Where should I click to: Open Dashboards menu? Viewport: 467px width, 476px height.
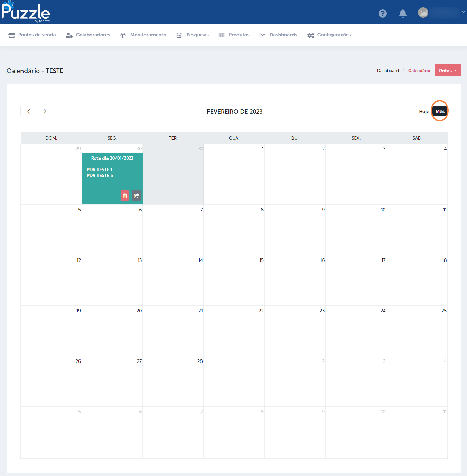click(x=278, y=35)
